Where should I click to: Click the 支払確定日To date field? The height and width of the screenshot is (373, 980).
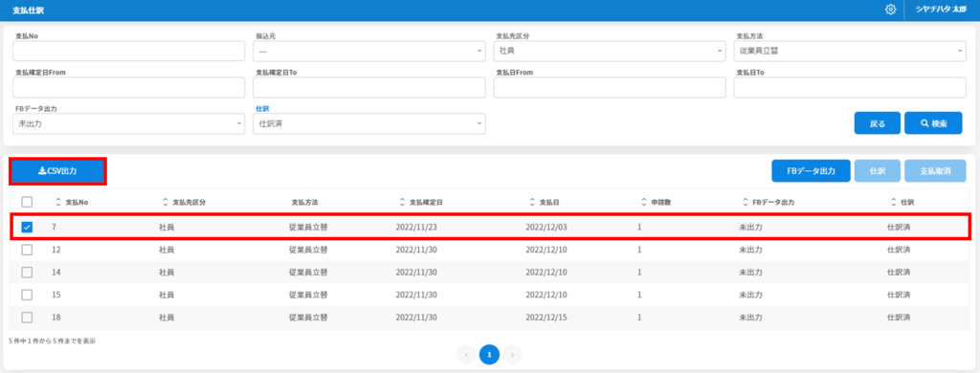click(x=368, y=87)
